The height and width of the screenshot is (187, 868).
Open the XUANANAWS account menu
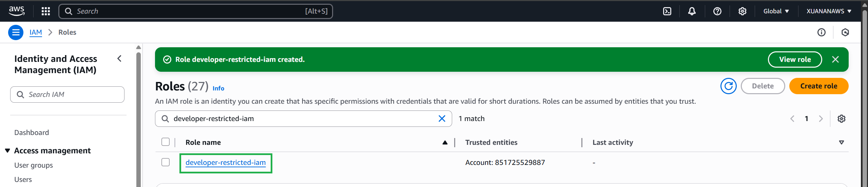pos(829,11)
